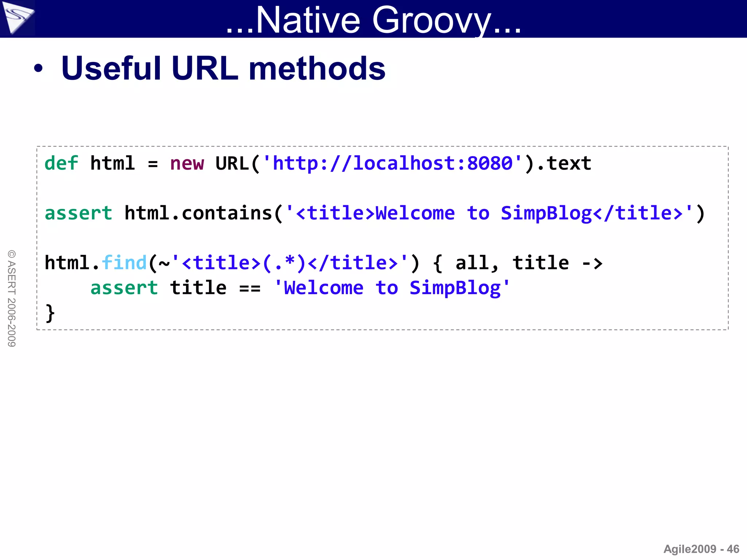Click the '<title>Welcome to SimpBlog</title>' string

(x=489, y=213)
